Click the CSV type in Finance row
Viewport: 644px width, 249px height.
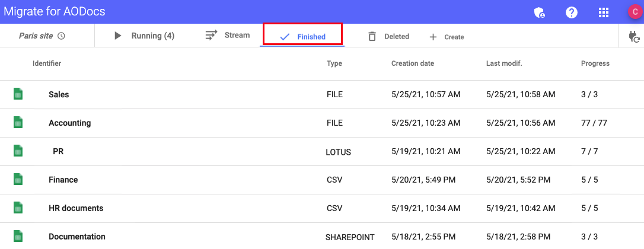pos(334,180)
